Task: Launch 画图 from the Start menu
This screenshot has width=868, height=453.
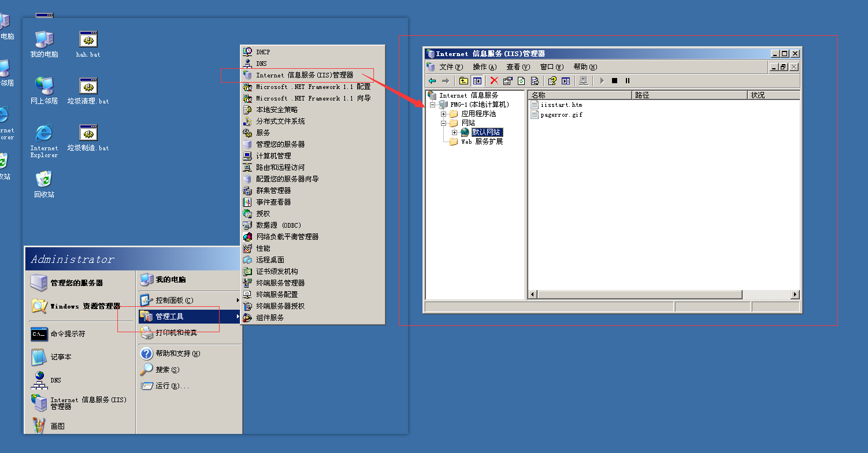Action: (80, 426)
